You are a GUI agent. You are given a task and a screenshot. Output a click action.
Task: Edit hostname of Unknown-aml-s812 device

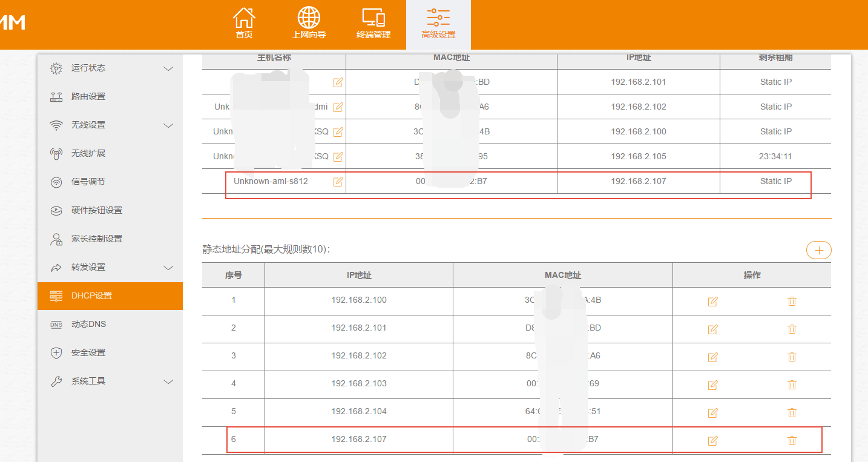click(338, 181)
